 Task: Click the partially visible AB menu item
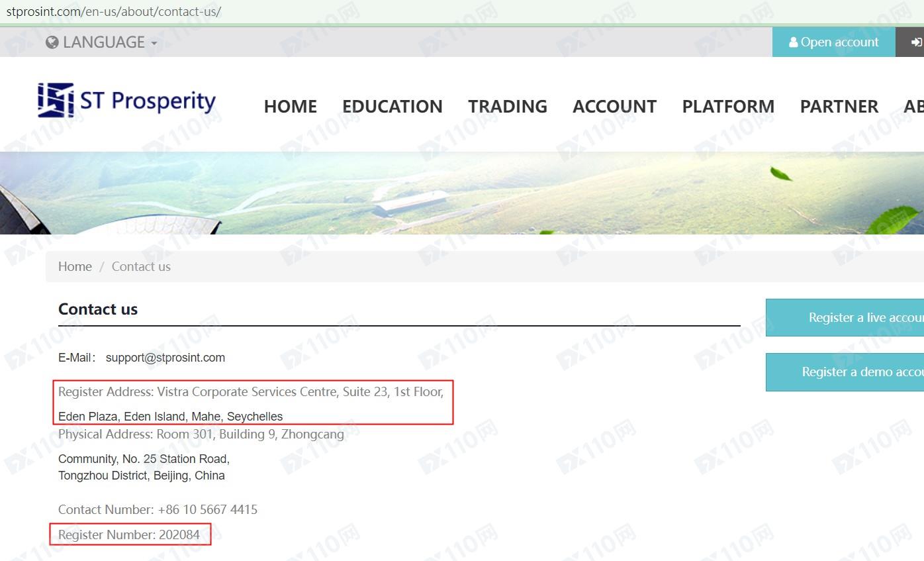pyautogui.click(x=913, y=107)
